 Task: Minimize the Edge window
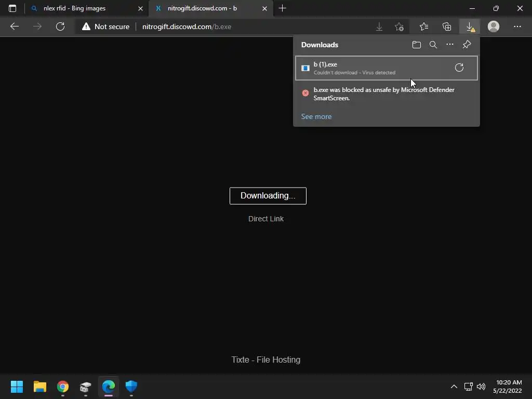tap(472, 8)
